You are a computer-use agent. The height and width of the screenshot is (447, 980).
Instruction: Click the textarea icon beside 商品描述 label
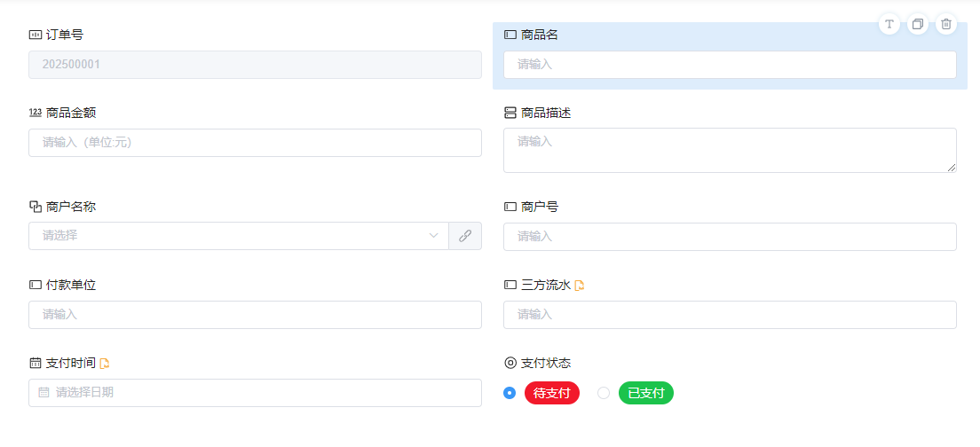(x=510, y=113)
